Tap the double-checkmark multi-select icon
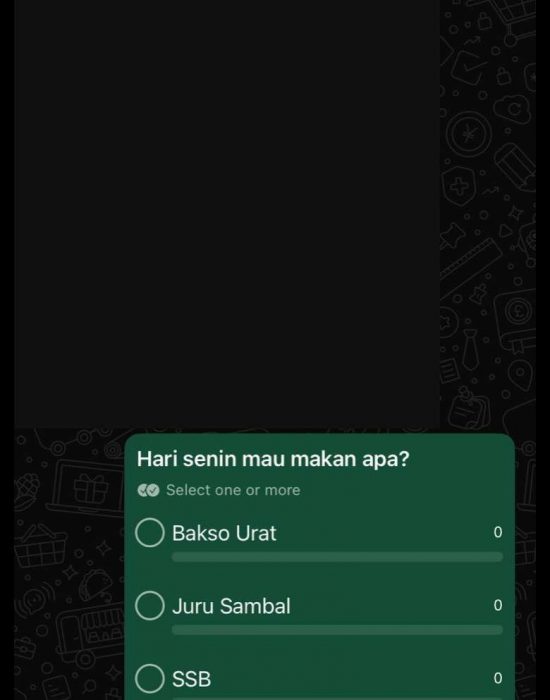 (x=149, y=490)
